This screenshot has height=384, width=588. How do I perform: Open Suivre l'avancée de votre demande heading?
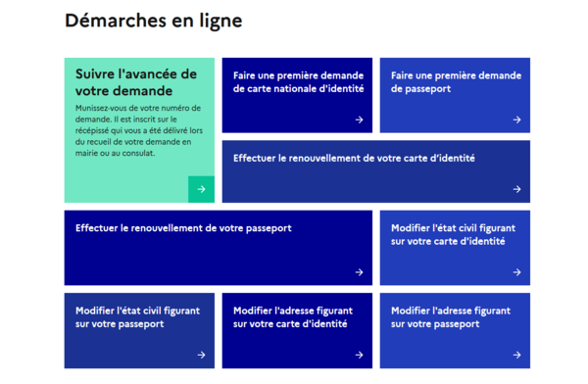(136, 82)
